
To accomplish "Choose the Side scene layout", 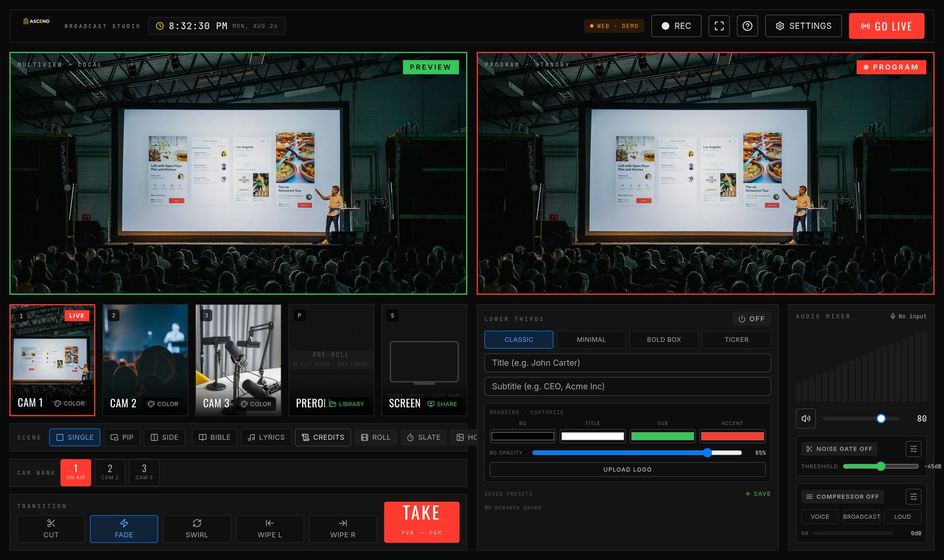I will coord(165,437).
